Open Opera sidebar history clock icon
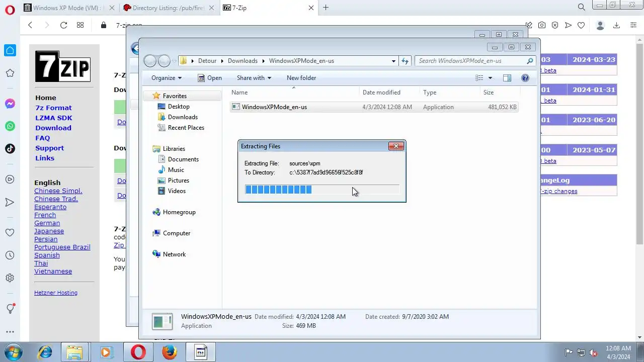 [x=10, y=255]
